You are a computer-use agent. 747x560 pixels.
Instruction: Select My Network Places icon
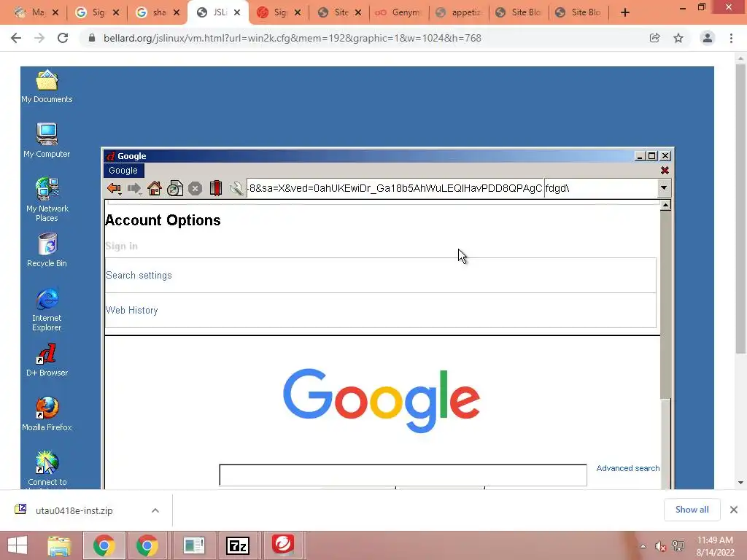pos(47,200)
